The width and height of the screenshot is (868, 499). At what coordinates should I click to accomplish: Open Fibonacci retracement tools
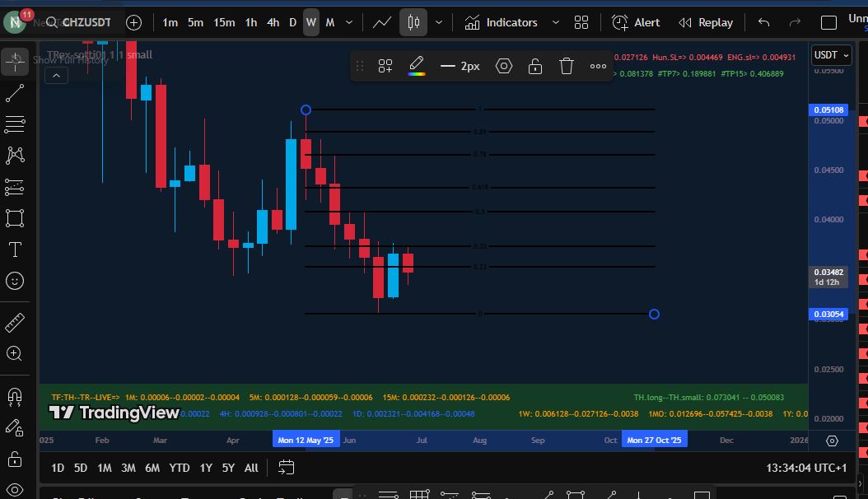click(15, 124)
